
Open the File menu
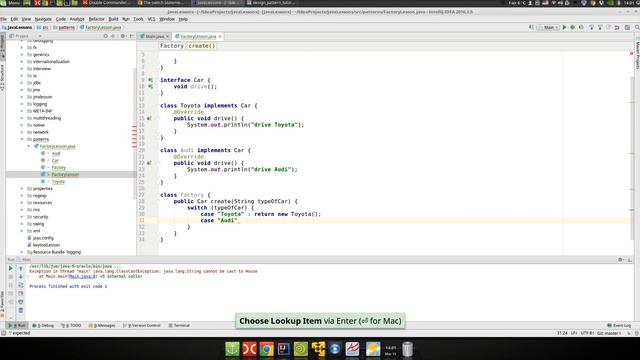[3, 19]
